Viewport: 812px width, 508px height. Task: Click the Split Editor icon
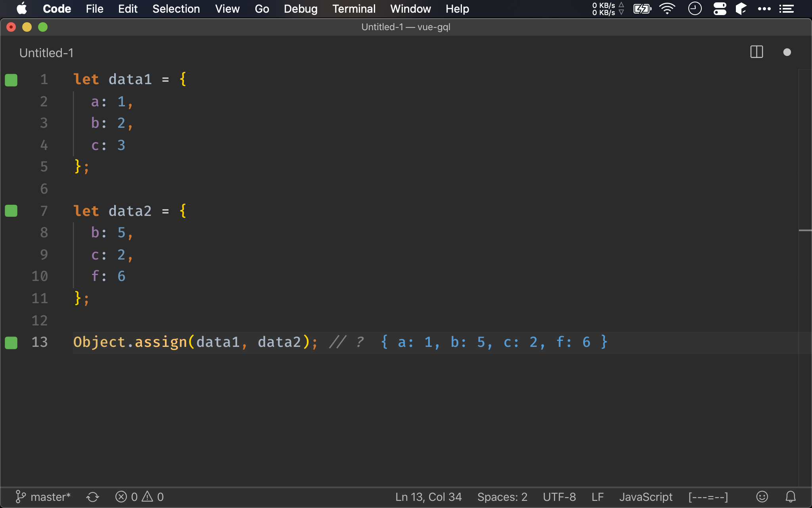756,52
